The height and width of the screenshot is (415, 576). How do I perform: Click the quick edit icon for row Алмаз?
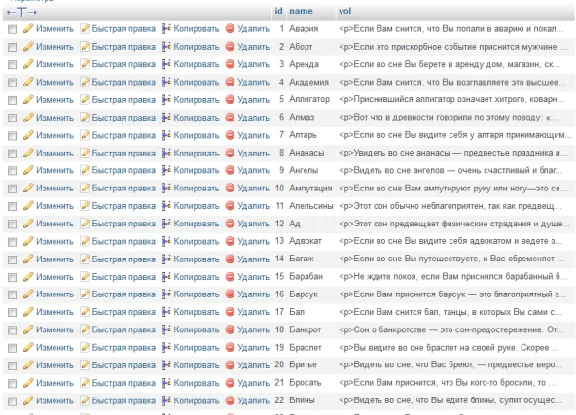85,118
